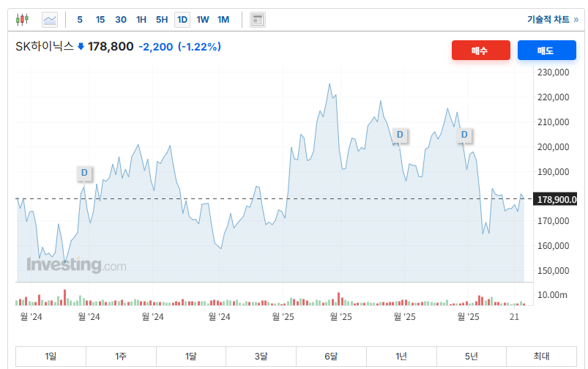Open the news table layout icon
This screenshot has height=369, width=588.
(x=258, y=20)
